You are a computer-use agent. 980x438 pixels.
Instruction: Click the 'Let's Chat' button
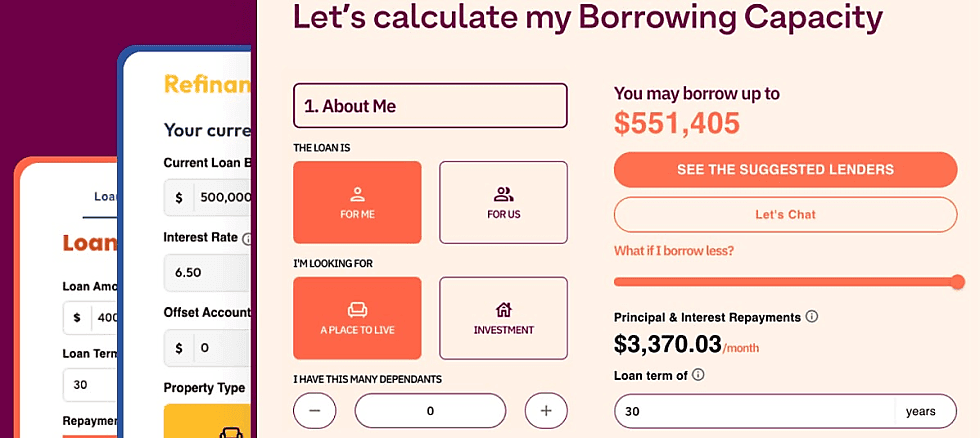[x=785, y=214]
